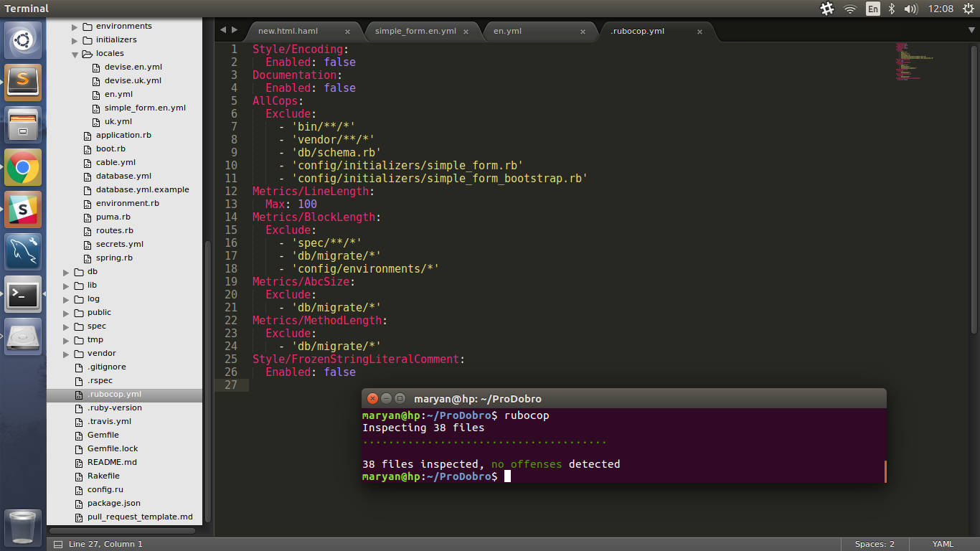Click sidebar vertical scrollbar
This screenshot has width=980, height=551.
[x=208, y=382]
